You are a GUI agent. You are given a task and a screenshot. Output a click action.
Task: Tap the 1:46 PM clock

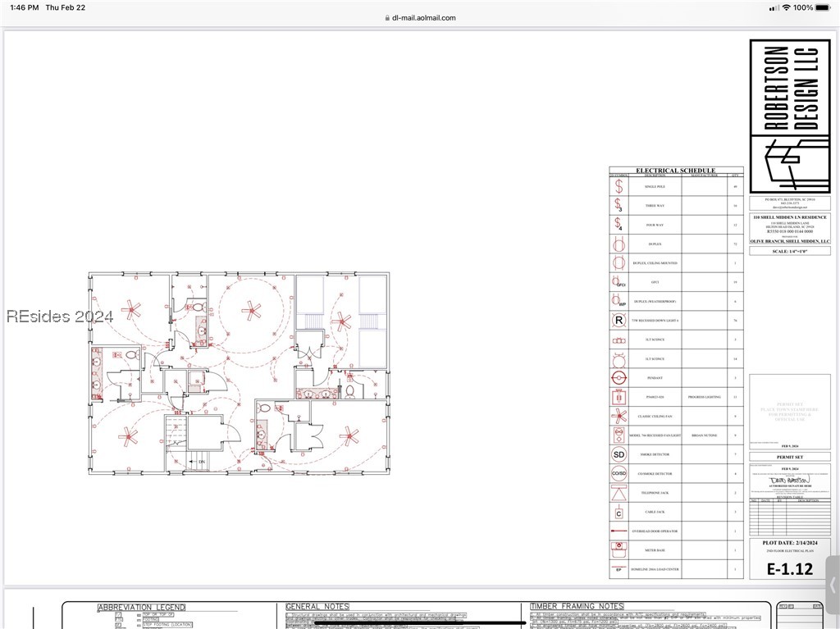pyautogui.click(x=25, y=7)
